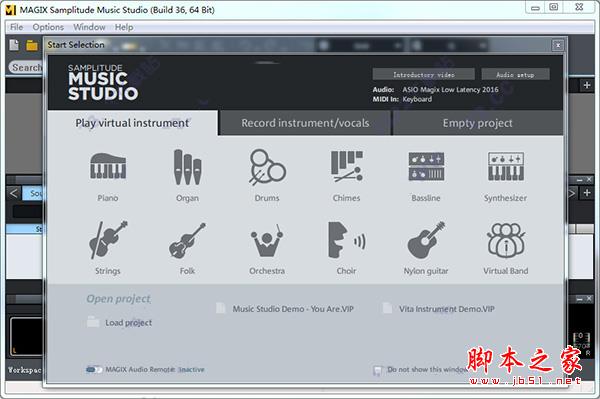Image resolution: width=600 pixels, height=399 pixels.
Task: Choose the Nylon guitar icon
Action: (x=426, y=240)
